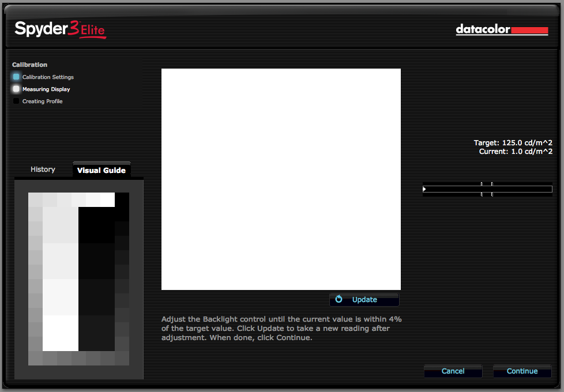
Task: Click the white arrow pointer on luminance bar
Action: click(424, 189)
